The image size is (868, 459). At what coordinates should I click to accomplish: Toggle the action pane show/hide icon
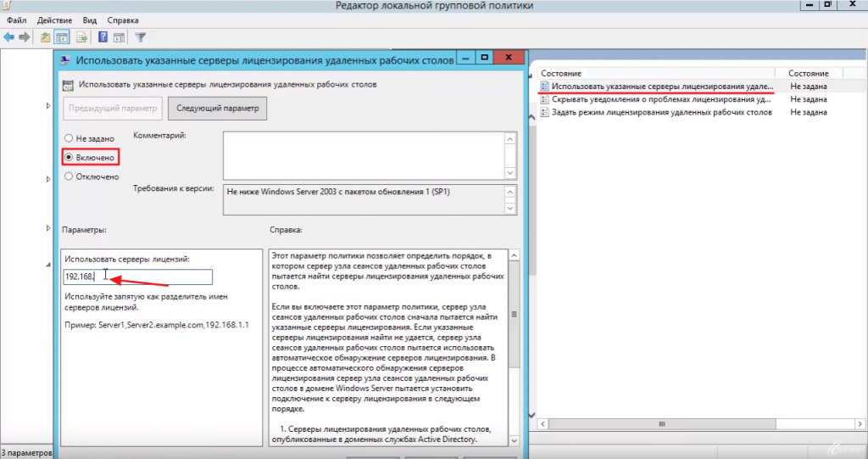[120, 37]
